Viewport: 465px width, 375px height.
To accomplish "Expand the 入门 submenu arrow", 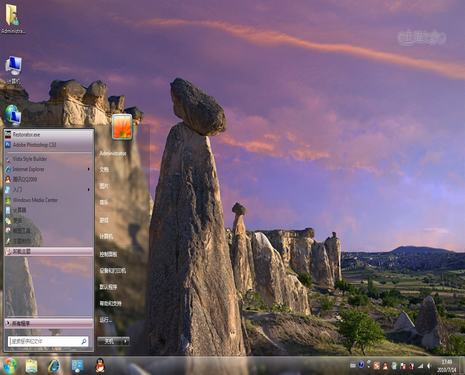I will [89, 190].
